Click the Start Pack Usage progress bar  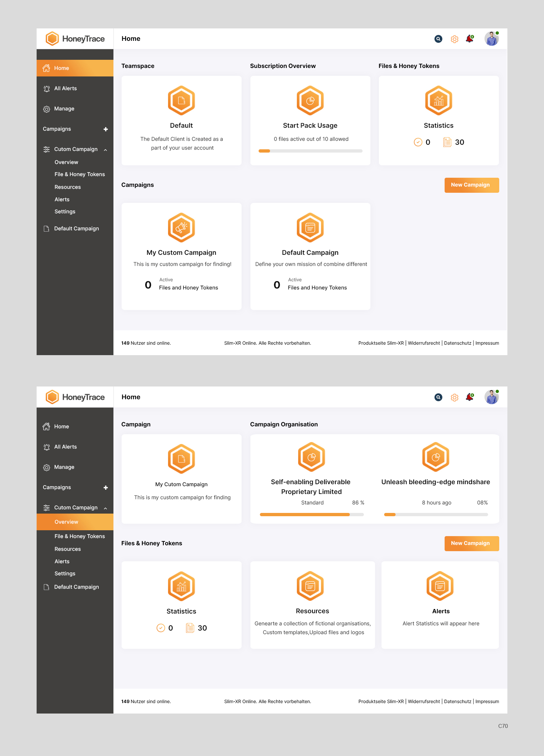(x=310, y=151)
